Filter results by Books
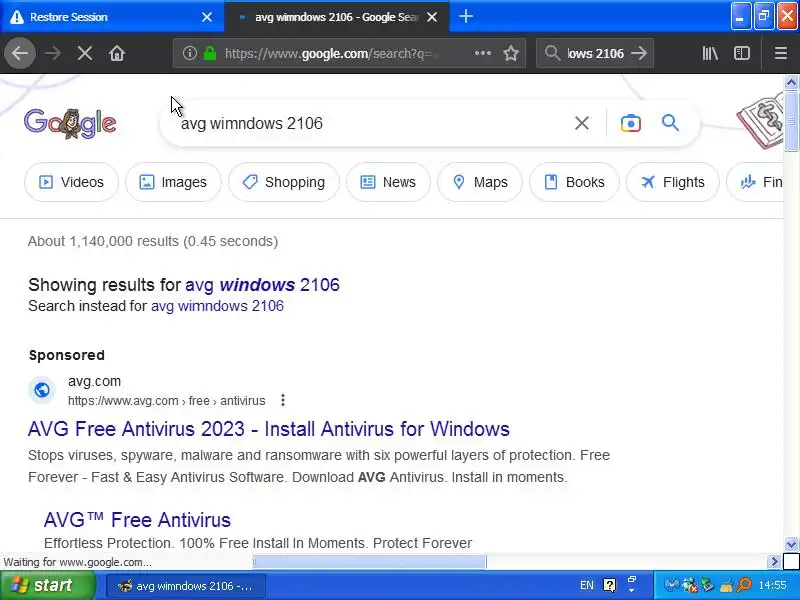The image size is (800, 600). (574, 182)
